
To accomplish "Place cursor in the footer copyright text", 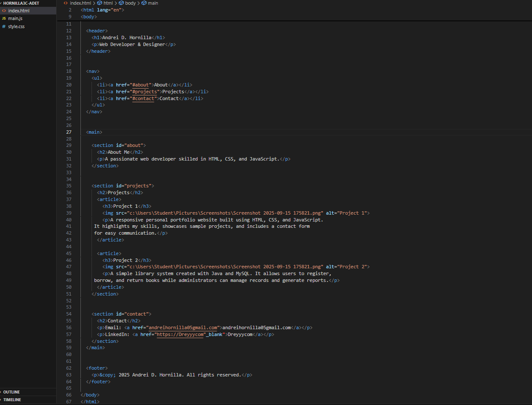I will coord(179,375).
